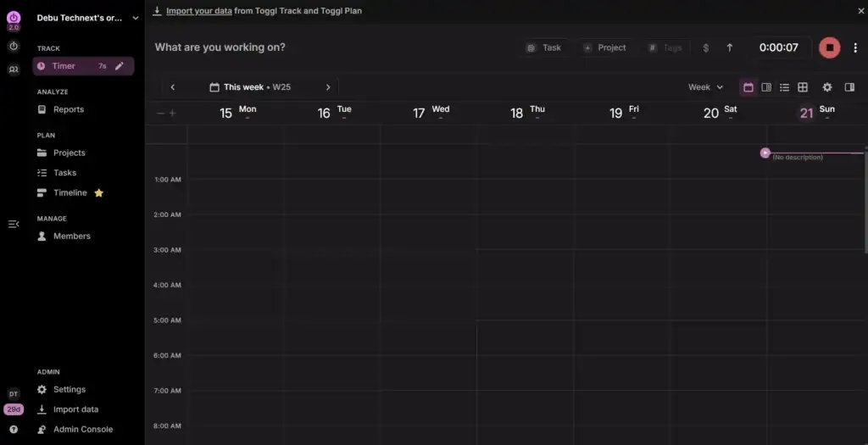Image resolution: width=868 pixels, height=445 pixels.
Task: Switch to the split panel view icon
Action: 766,87
